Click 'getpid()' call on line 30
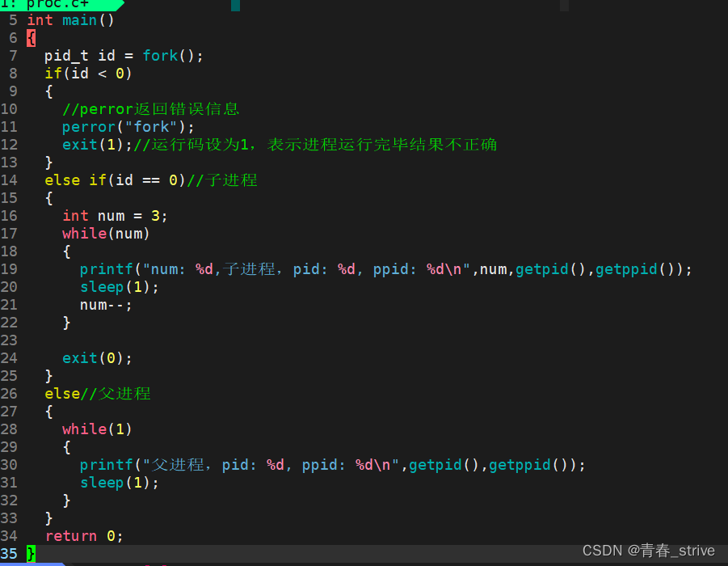This screenshot has height=566, width=728. 444,465
